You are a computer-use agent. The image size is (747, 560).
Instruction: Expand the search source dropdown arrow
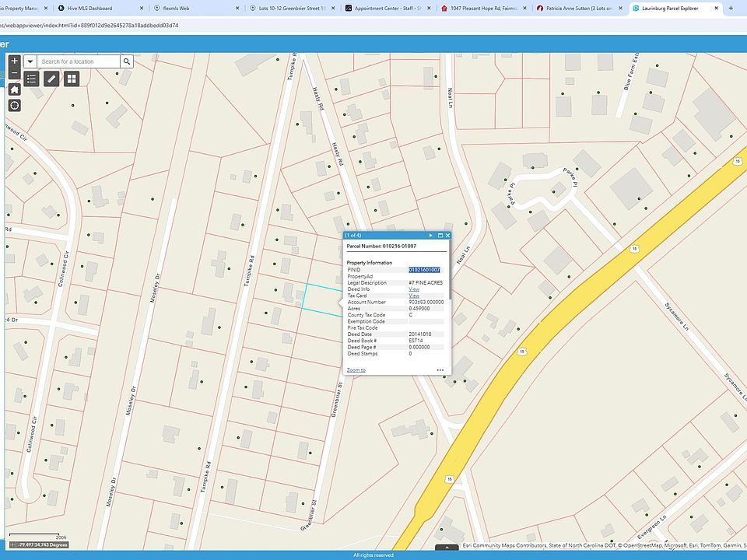(x=30, y=61)
